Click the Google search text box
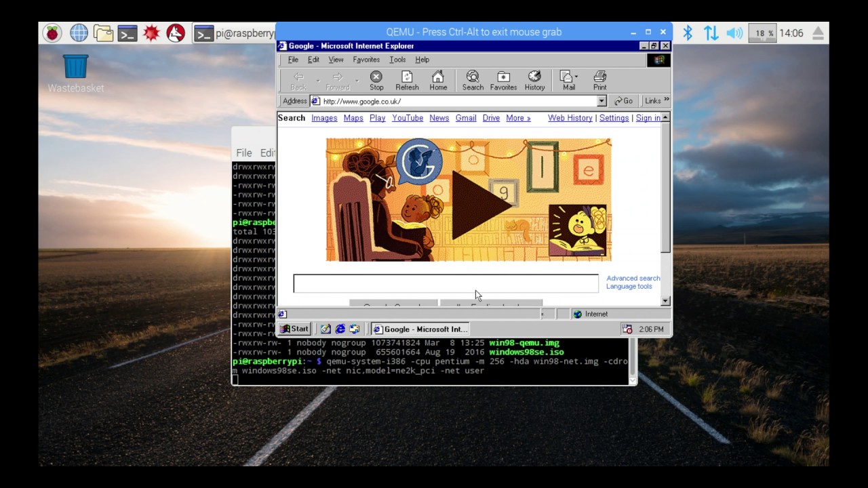This screenshot has width=868, height=488. [446, 283]
